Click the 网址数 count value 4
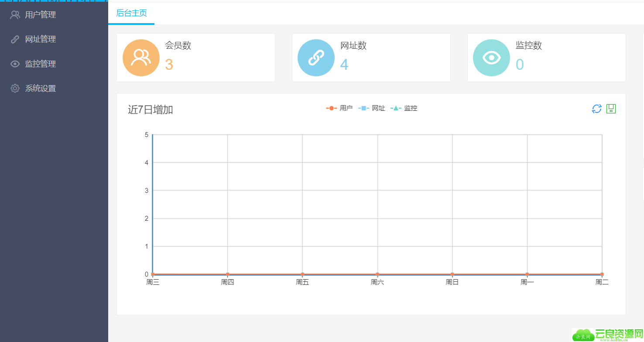 (x=344, y=65)
